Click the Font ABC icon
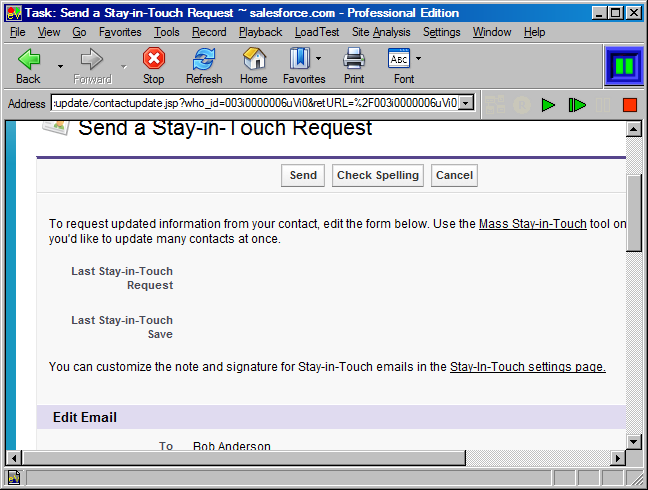Screen dimensions: 648x490 (399, 58)
